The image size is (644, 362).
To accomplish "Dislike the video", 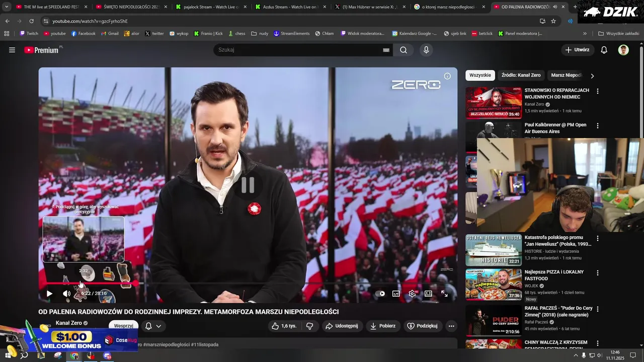I will [x=309, y=326].
